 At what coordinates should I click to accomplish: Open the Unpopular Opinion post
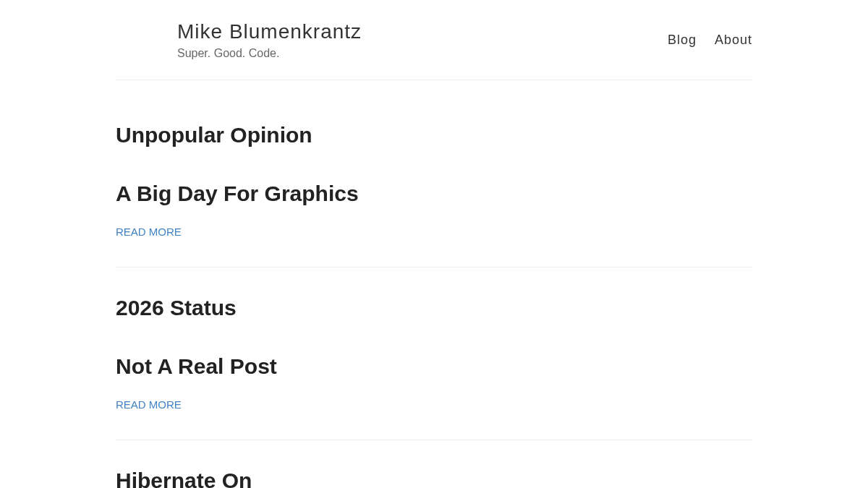tap(213, 135)
